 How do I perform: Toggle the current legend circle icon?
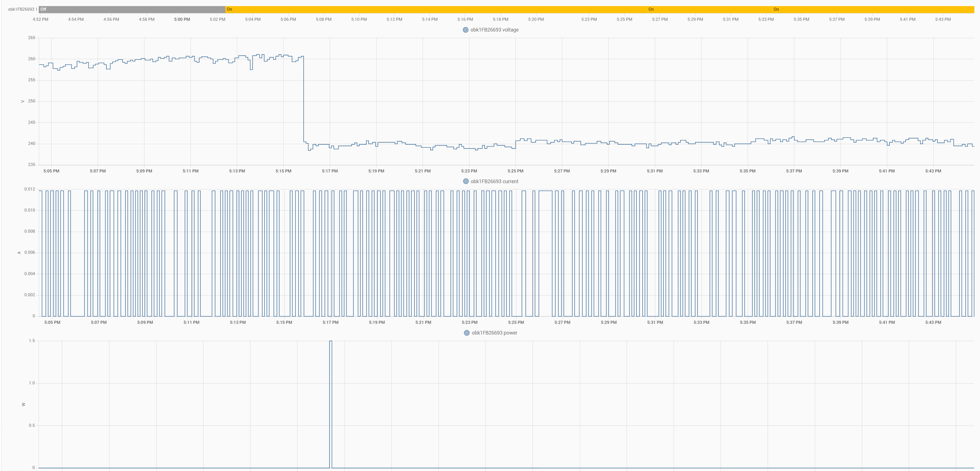click(x=466, y=181)
